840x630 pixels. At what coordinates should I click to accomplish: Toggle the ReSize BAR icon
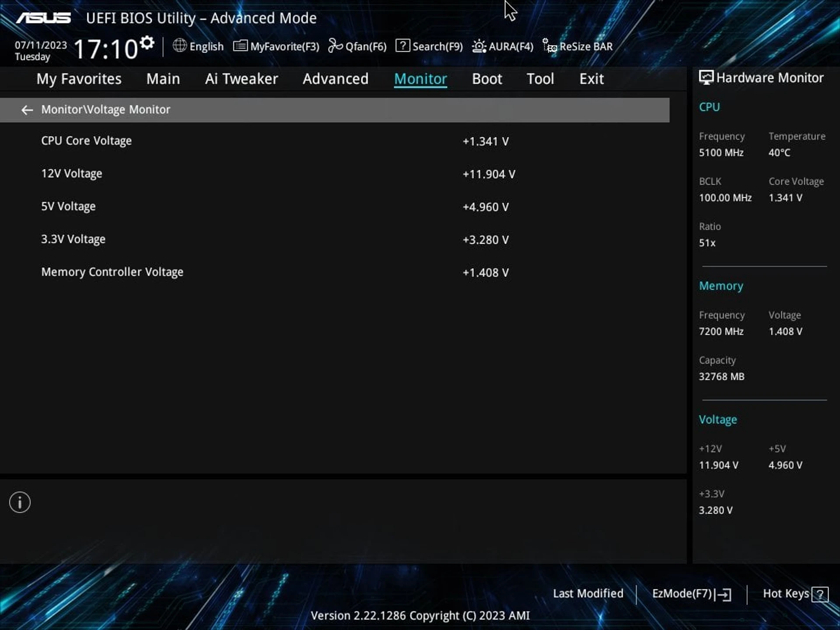point(549,45)
